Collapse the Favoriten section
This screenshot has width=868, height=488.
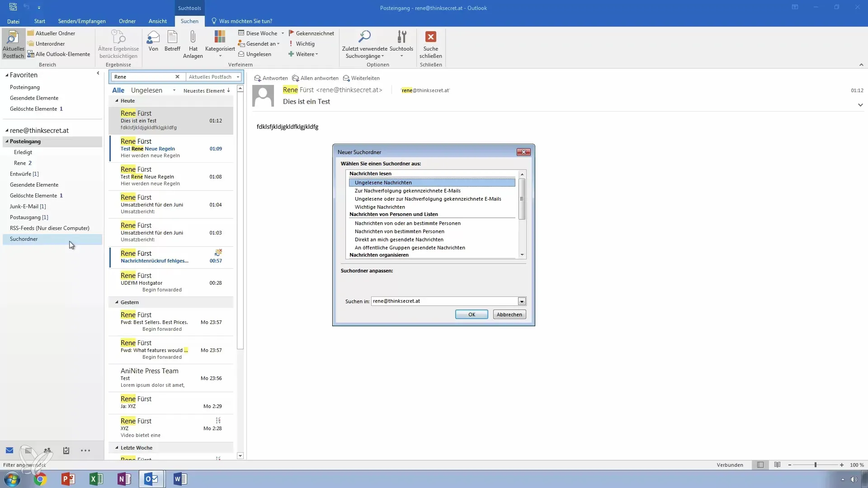[x=7, y=75]
